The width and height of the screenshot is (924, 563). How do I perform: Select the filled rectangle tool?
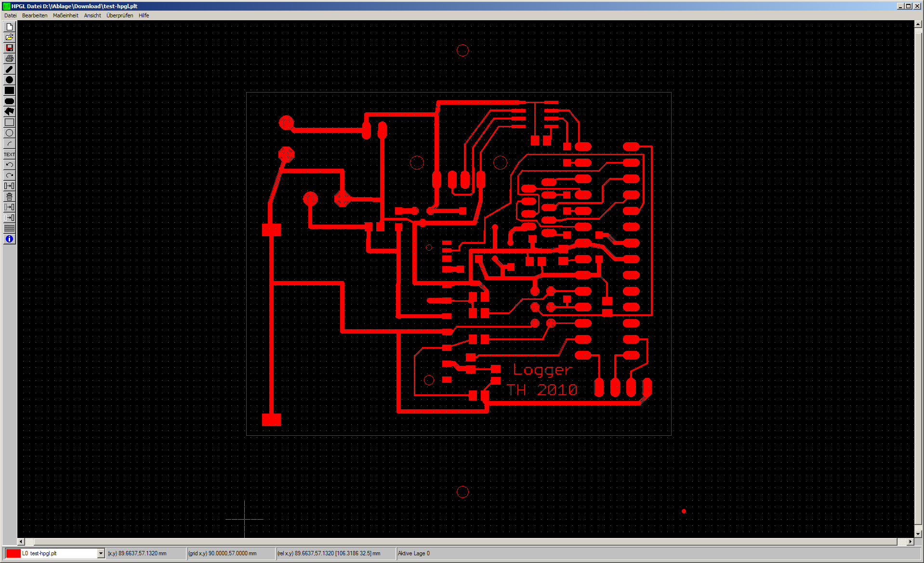[9, 90]
